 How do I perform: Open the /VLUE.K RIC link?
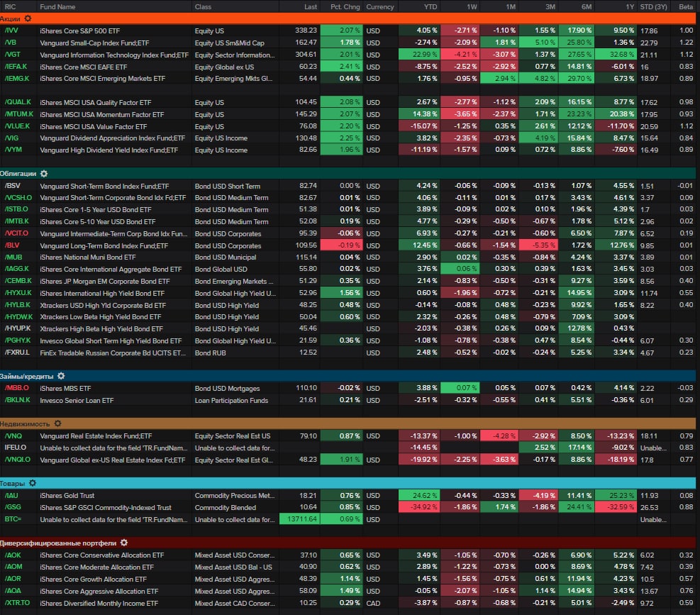tap(17, 126)
